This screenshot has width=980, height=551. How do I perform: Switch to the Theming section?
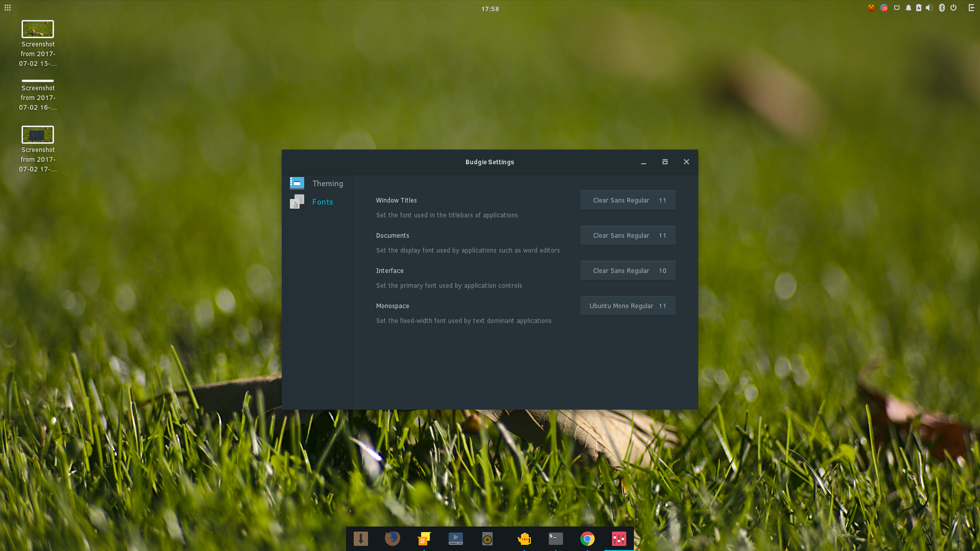coord(317,183)
